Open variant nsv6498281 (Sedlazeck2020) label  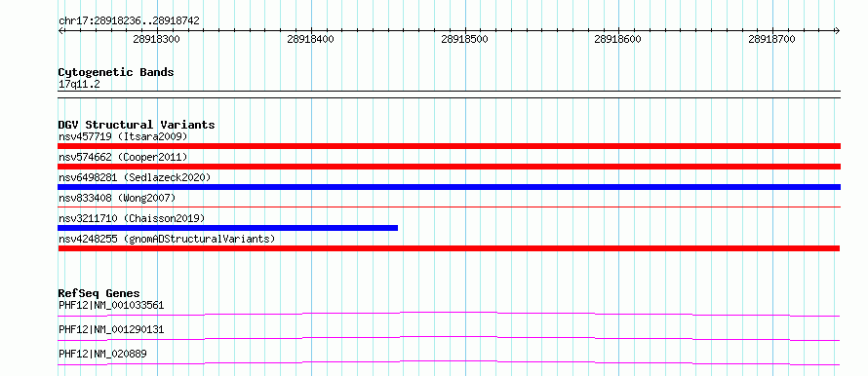[135, 177]
